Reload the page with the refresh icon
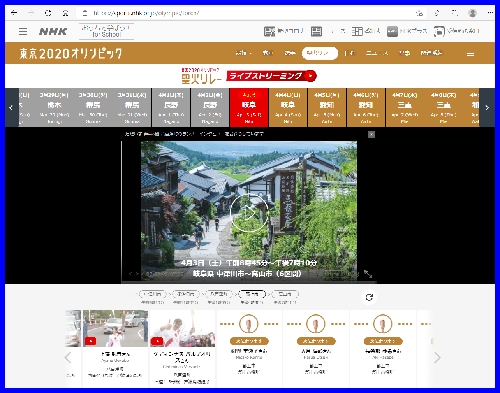Viewport: 500px width, 393px height. click(48, 13)
